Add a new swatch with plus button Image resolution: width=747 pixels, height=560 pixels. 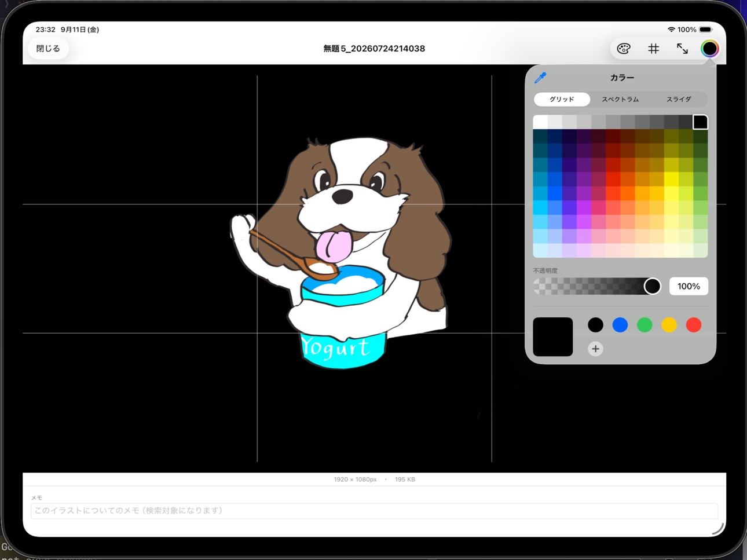[595, 349]
